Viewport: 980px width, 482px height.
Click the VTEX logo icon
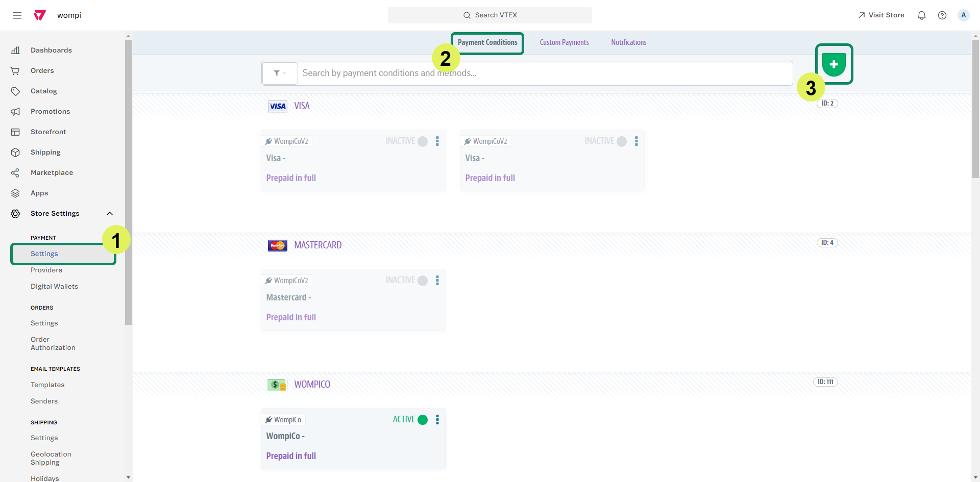coord(40,15)
